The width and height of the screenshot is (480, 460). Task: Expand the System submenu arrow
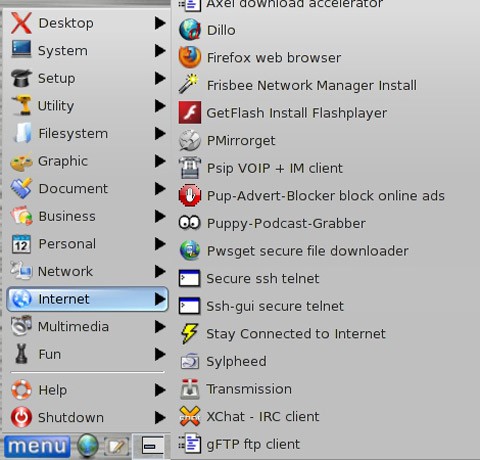160,51
